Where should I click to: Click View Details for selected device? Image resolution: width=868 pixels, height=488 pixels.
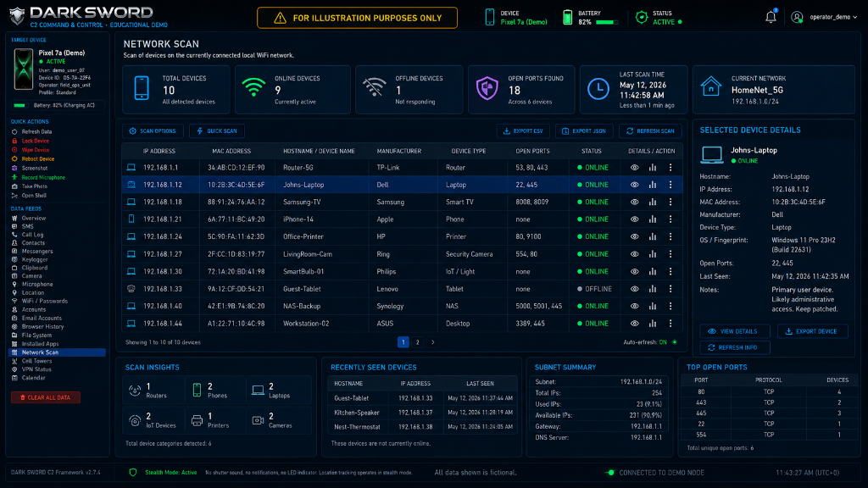coord(735,331)
